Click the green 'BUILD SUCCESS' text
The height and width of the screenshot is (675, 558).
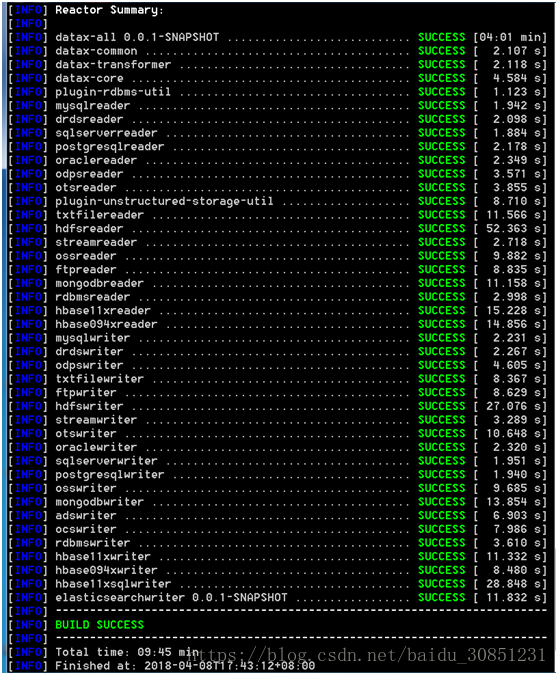click(99, 625)
